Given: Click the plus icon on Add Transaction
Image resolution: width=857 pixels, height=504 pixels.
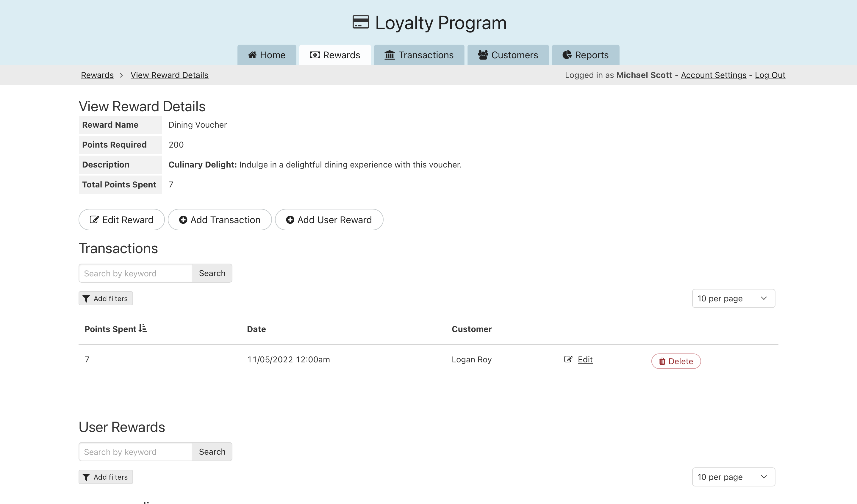Looking at the screenshot, I should (183, 220).
